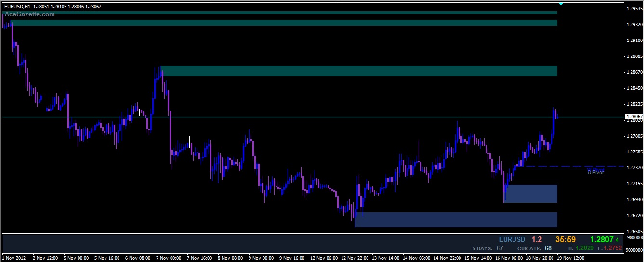Click the green bid price 1.2807
Image resolution: width=644 pixels, height=262 pixels.
click(602, 239)
